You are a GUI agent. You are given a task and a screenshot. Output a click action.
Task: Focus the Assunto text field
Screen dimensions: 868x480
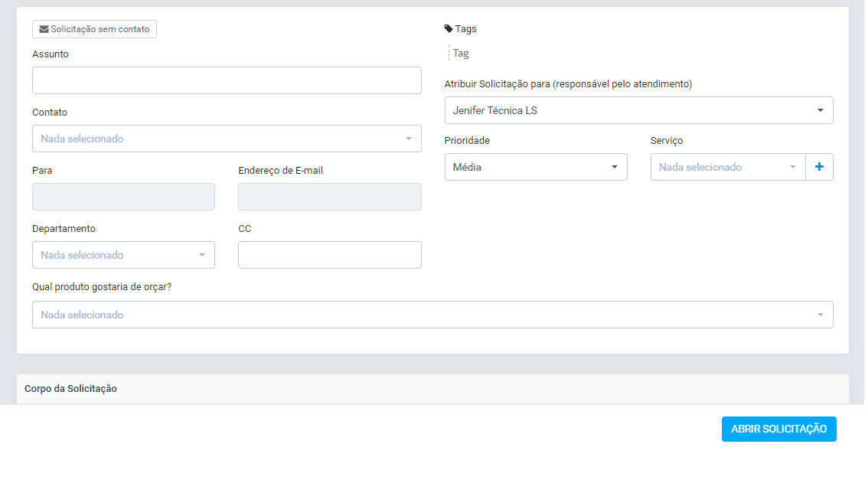pos(227,80)
